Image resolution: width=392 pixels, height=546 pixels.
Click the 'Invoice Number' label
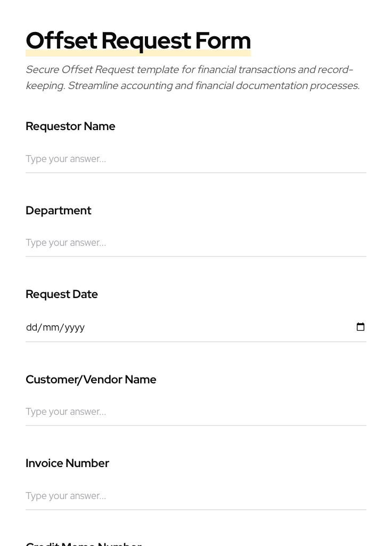pos(67,463)
